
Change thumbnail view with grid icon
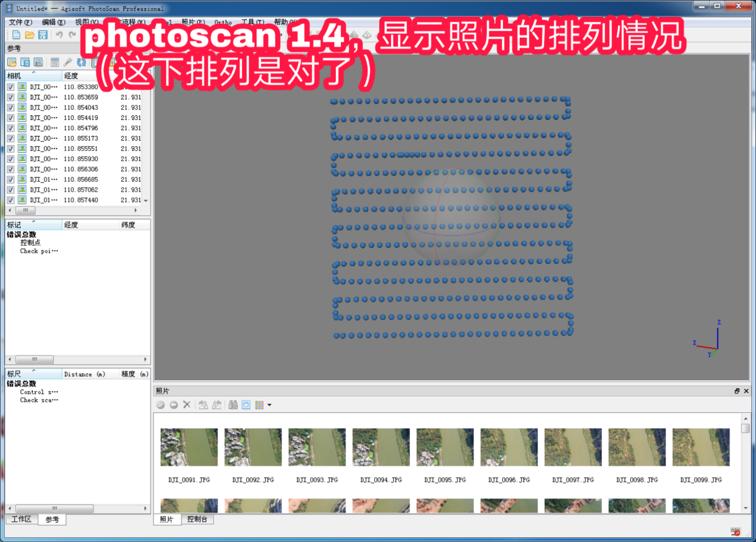pyautogui.click(x=260, y=405)
